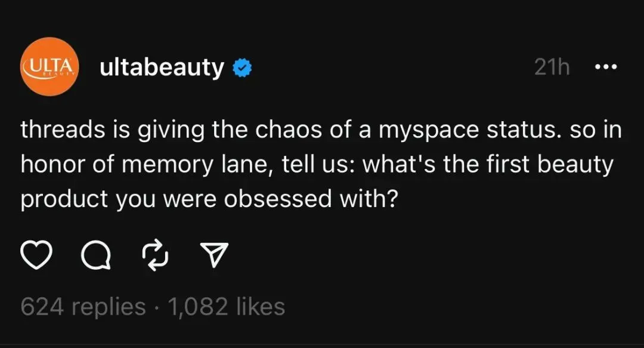The width and height of the screenshot is (644, 348).
Task: Click the word "chaos" in the post
Action: [289, 130]
